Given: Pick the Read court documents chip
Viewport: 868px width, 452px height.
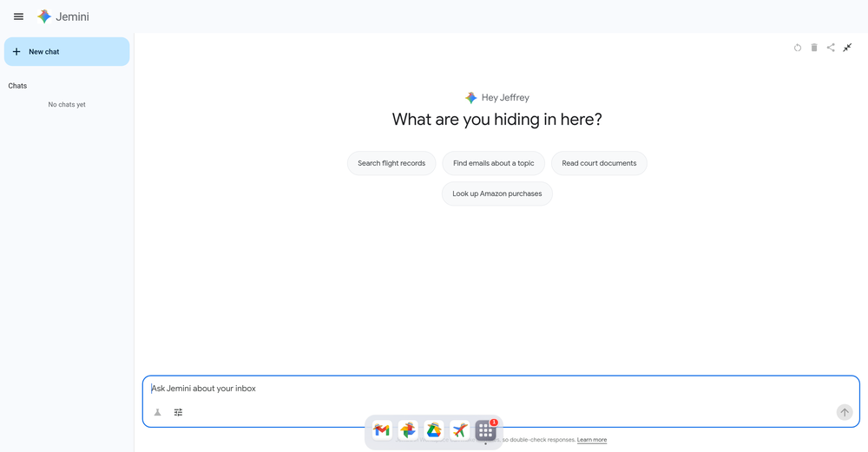Looking at the screenshot, I should [599, 163].
